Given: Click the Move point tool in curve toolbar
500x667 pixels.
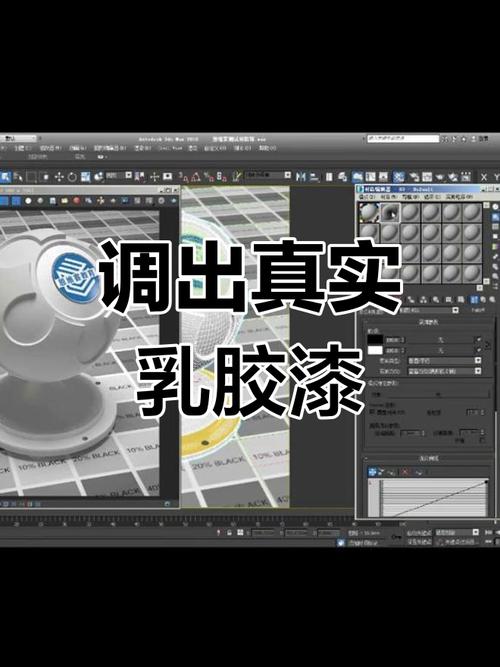Looking at the screenshot, I should [372, 471].
